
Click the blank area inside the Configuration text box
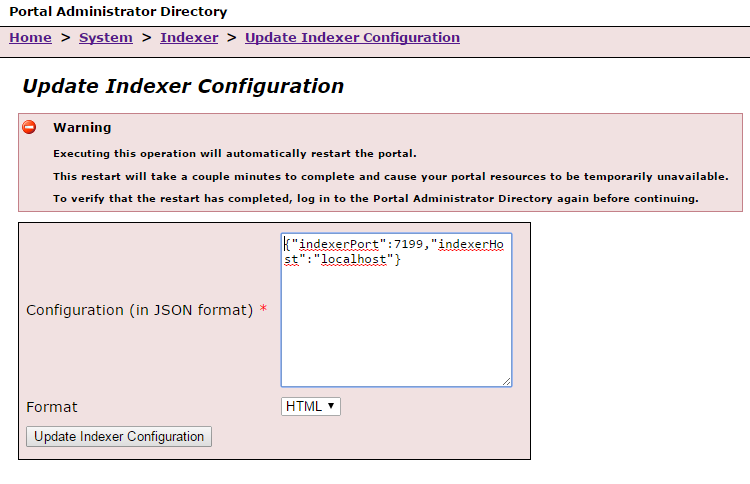pos(396,325)
